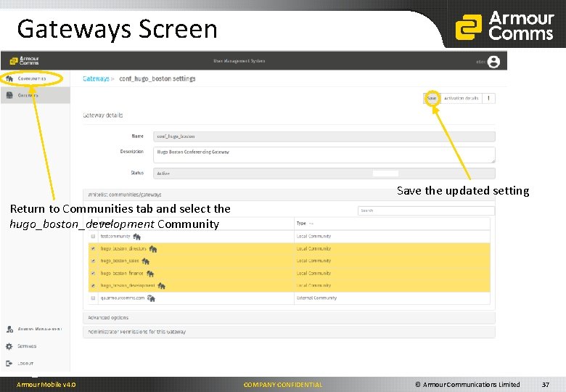Click the Gateway details heading
The width and height of the screenshot is (566, 392).
point(103,115)
